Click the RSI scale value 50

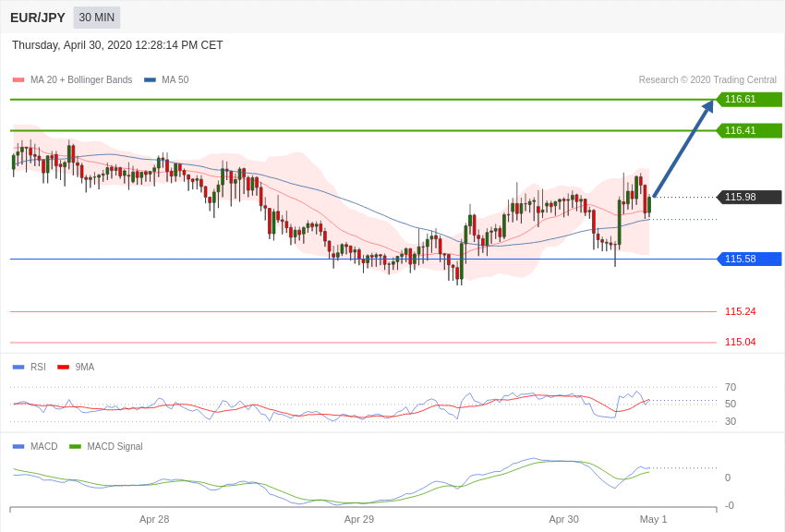click(731, 404)
